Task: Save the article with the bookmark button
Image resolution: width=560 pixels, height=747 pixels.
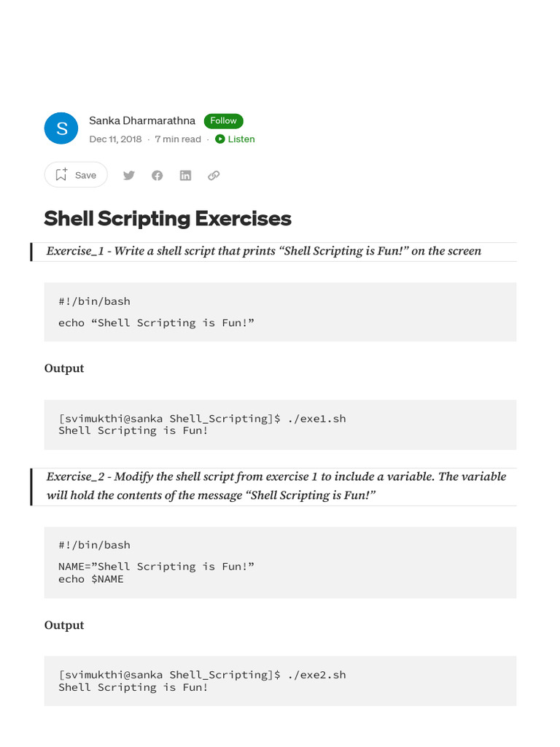Action: pyautogui.click(x=76, y=175)
